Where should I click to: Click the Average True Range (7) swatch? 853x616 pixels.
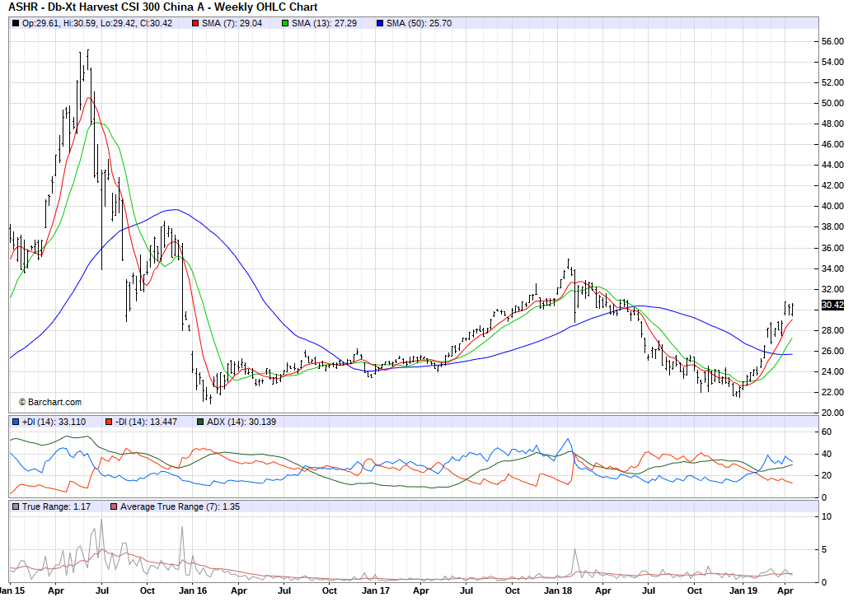pos(114,506)
